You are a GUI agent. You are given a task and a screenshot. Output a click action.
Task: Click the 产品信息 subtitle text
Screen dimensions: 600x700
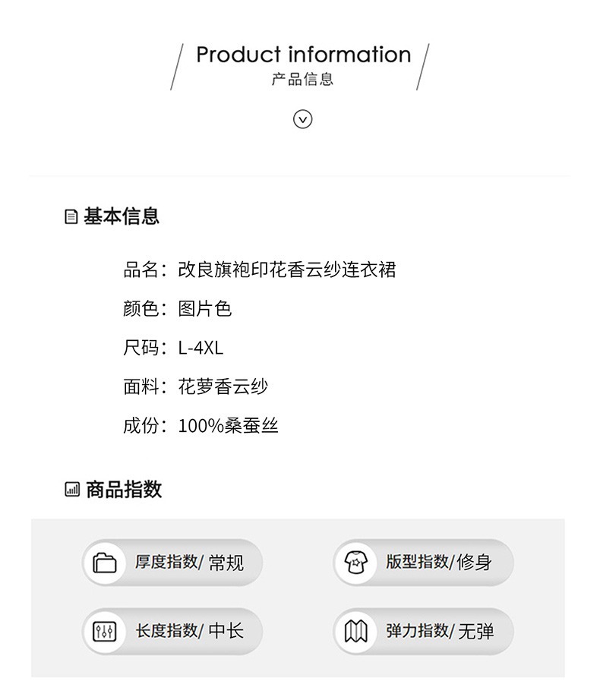pyautogui.click(x=303, y=79)
